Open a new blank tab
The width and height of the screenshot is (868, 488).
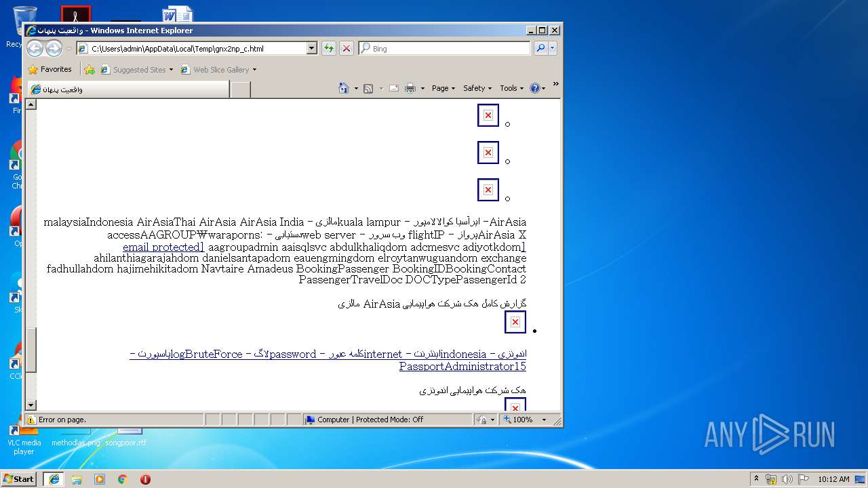click(240, 89)
